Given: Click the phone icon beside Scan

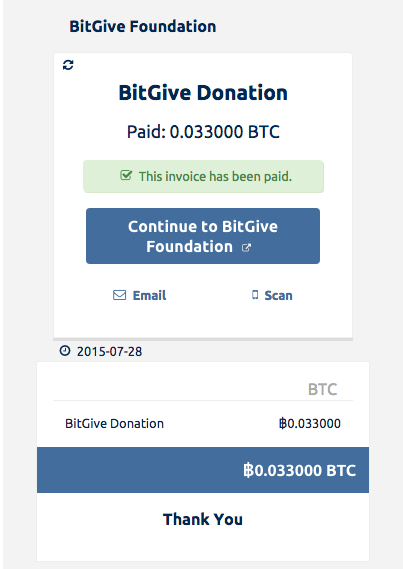Looking at the screenshot, I should [x=255, y=295].
